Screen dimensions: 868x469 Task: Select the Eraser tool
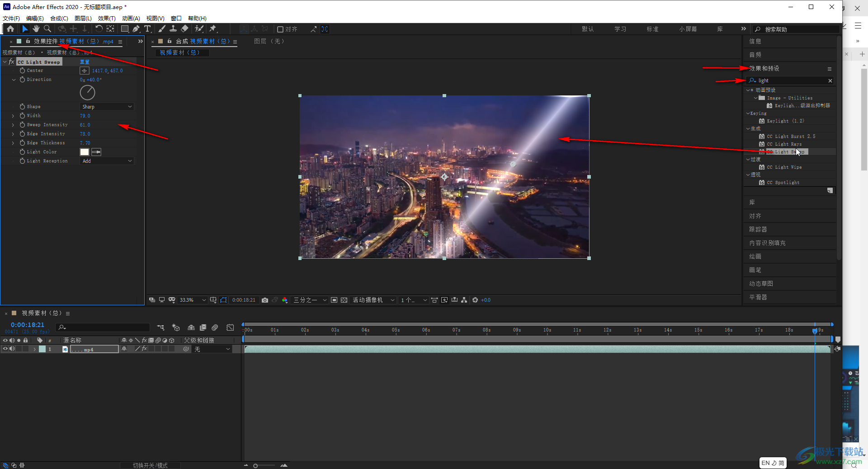pyautogui.click(x=184, y=29)
